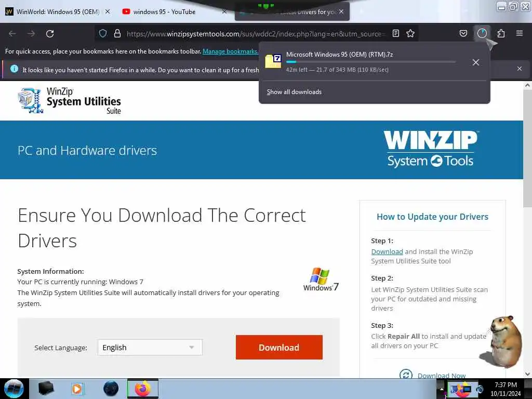This screenshot has width=532, height=399.
Task: Open the media player taskbar icon
Action: [x=77, y=389]
